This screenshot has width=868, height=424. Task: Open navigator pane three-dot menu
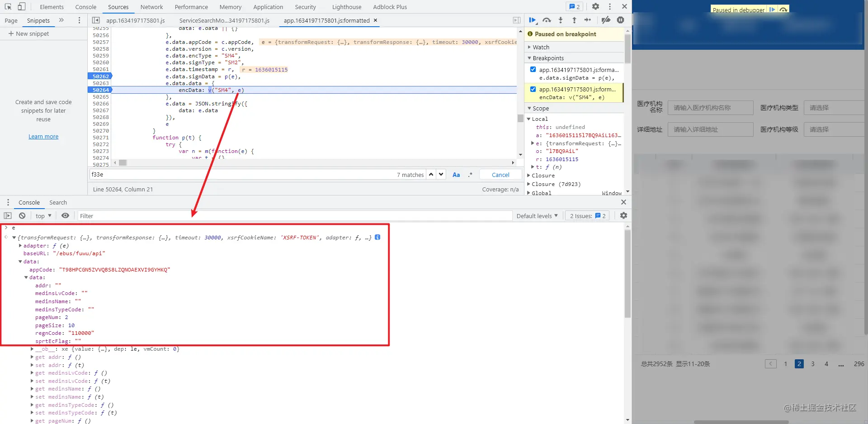(x=79, y=20)
